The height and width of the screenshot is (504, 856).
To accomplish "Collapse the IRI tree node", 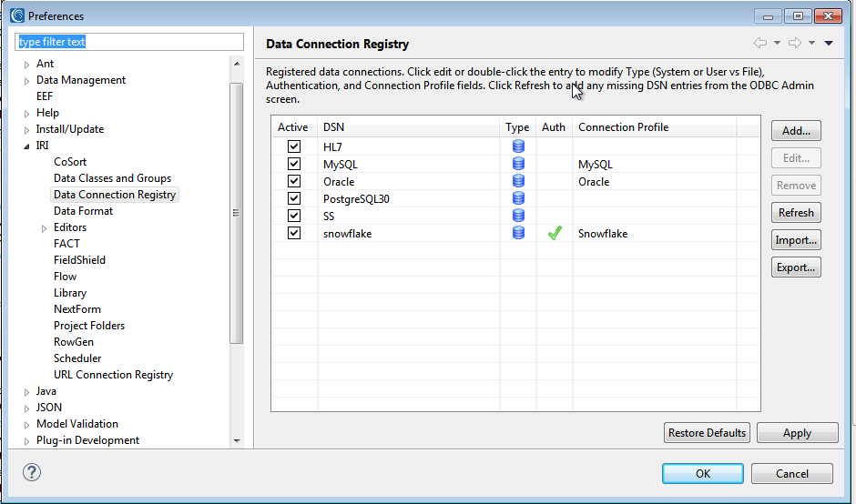I will pyautogui.click(x=26, y=146).
